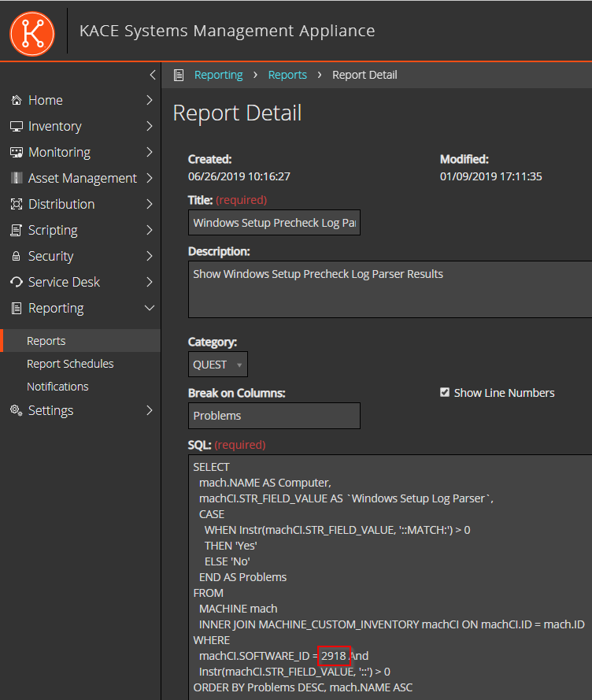The width and height of the screenshot is (592, 700).
Task: Click the Security padlock icon
Action: [16, 256]
